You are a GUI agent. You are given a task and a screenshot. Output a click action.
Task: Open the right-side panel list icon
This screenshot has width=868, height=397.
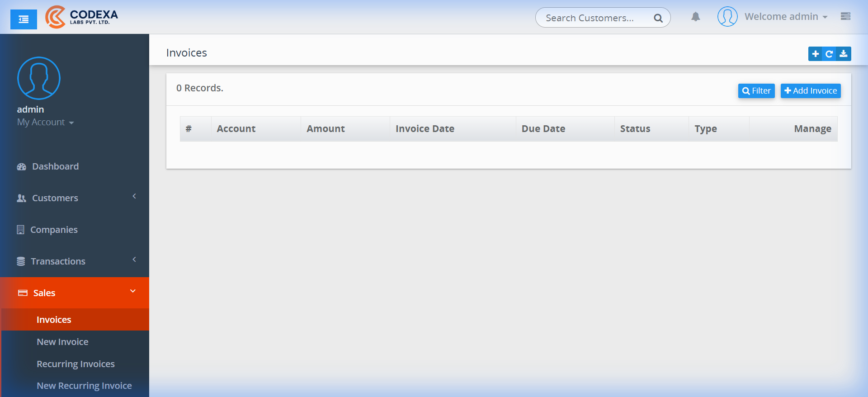[845, 17]
